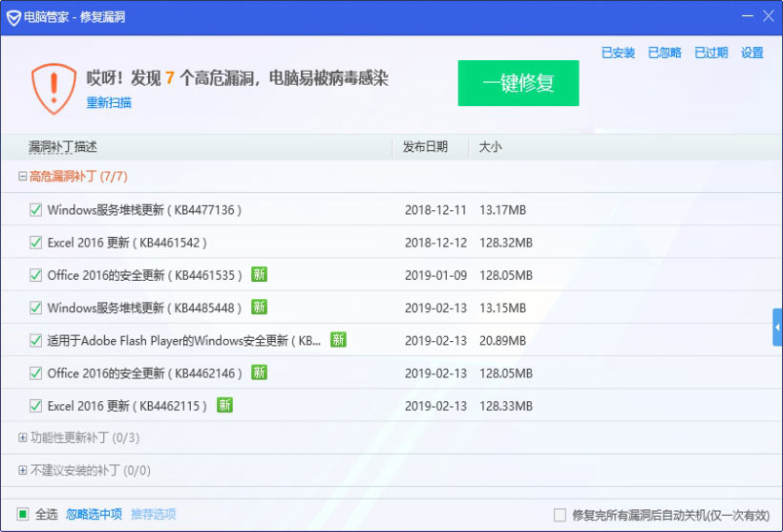This screenshot has height=532, width=783.
Task: Uncheck the Excel 2016 更新 KB4461542 checkbox
Action: pyautogui.click(x=36, y=243)
